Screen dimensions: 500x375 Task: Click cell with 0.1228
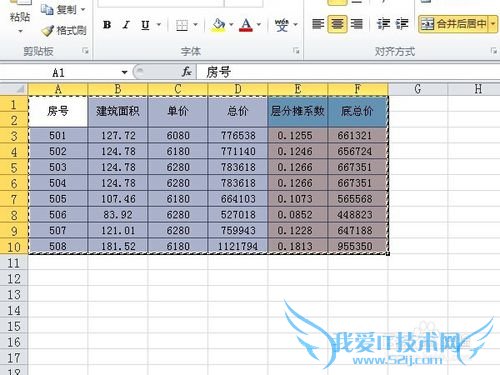click(x=298, y=231)
